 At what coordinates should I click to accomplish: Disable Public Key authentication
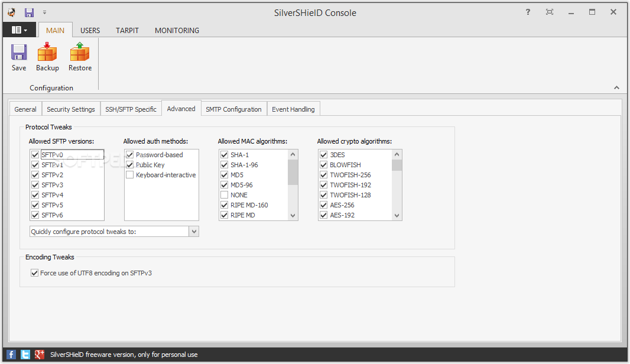coord(130,165)
